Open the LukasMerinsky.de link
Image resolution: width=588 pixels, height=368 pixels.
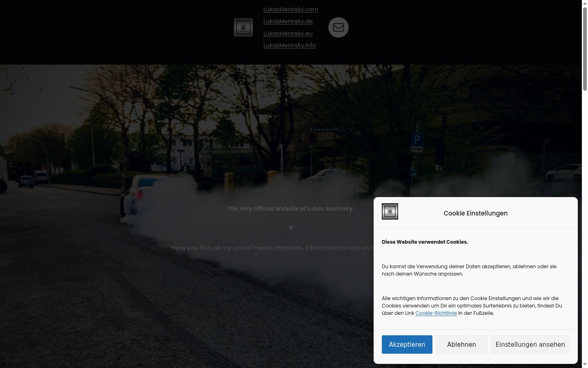point(288,21)
